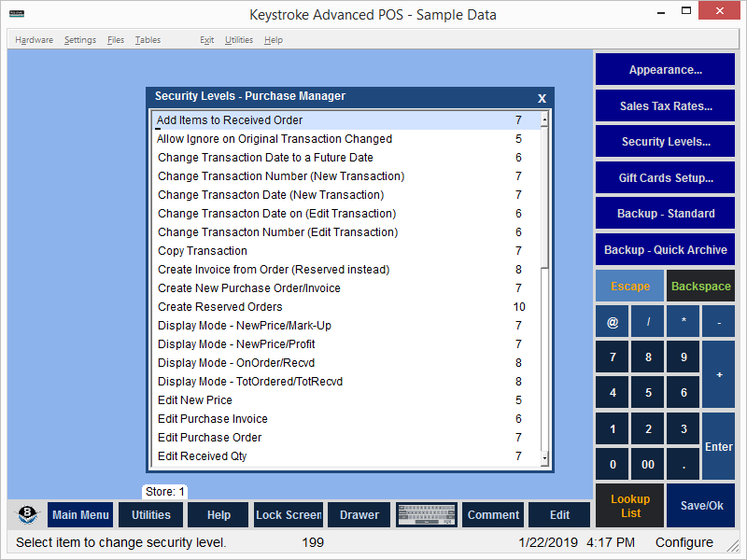
Task: Open Gift Cards Setup
Action: pos(665,178)
